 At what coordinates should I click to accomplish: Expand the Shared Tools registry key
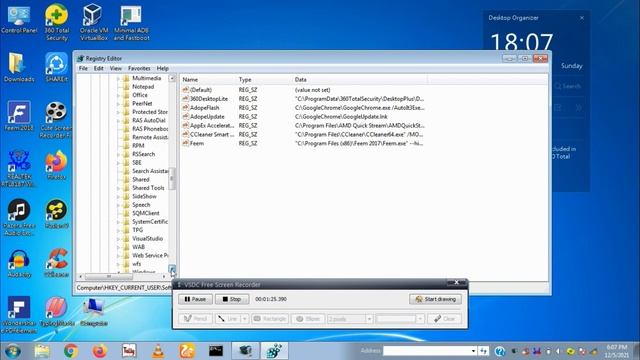pos(119,188)
